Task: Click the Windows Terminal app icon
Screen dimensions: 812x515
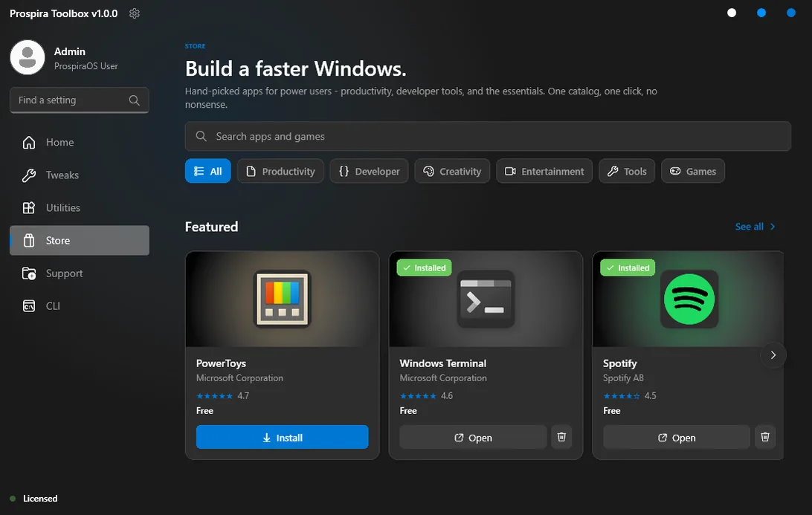Action: point(486,299)
